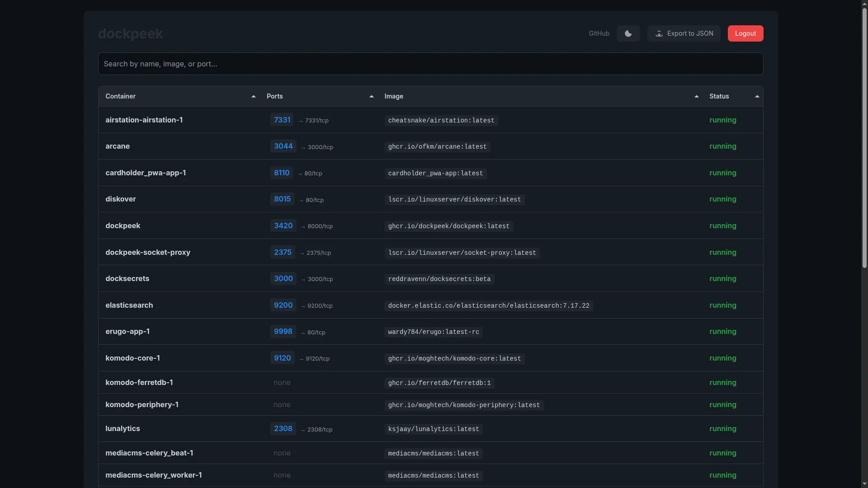Screen dimensions: 868x488
Task: Sort by the Status column arrow
Action: [757, 96]
